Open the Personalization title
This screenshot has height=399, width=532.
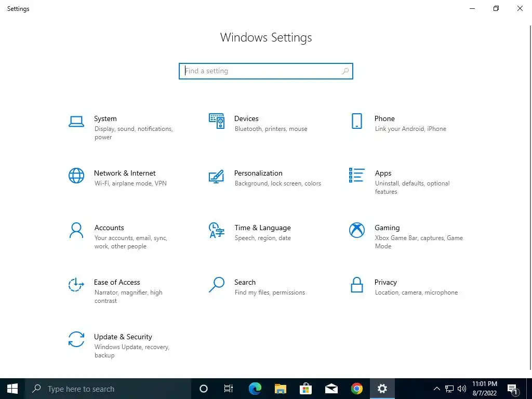pos(258,173)
